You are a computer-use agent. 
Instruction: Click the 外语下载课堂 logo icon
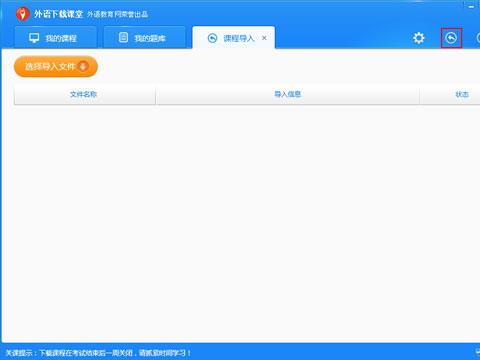click(x=22, y=14)
